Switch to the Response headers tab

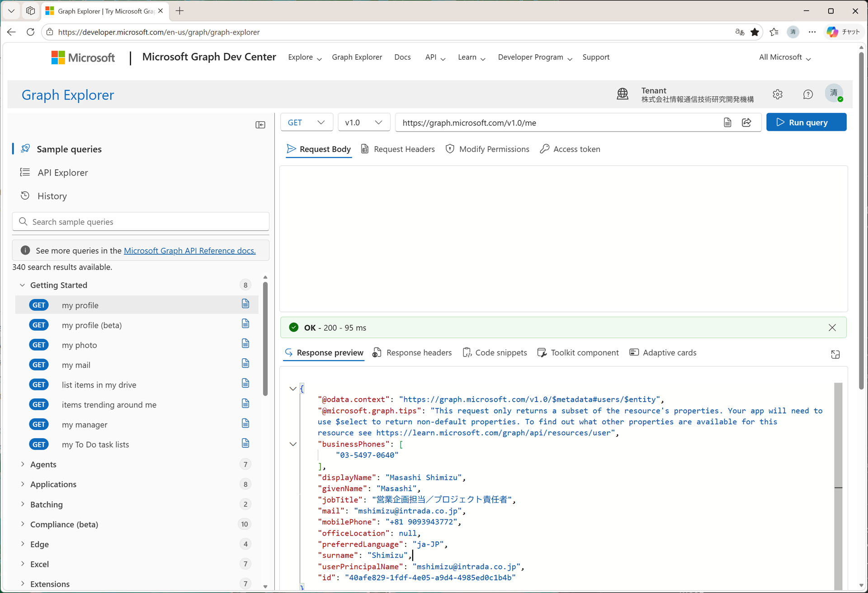coord(412,353)
